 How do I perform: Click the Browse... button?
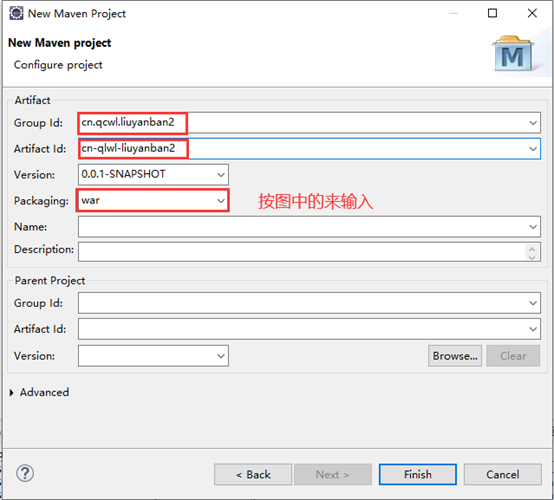[x=455, y=356]
